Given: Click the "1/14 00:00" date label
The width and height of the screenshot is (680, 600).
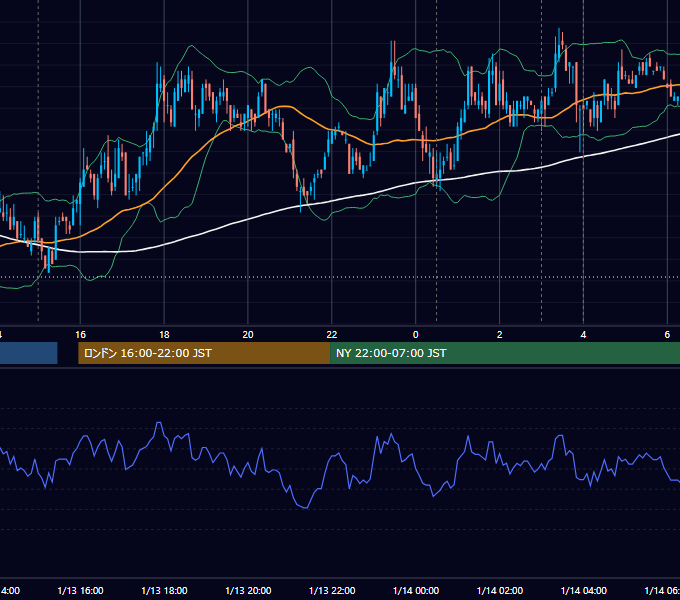Looking at the screenshot, I should click(x=416, y=590).
